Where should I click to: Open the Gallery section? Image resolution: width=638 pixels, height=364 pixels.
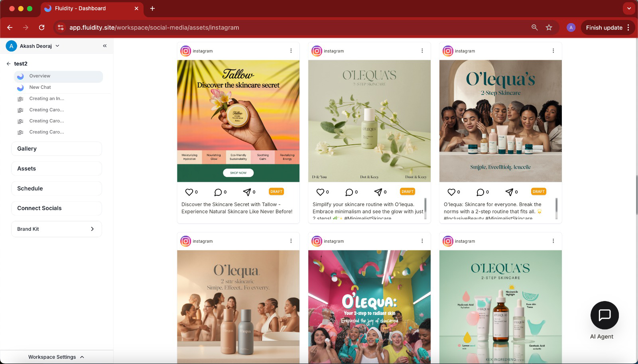56,149
